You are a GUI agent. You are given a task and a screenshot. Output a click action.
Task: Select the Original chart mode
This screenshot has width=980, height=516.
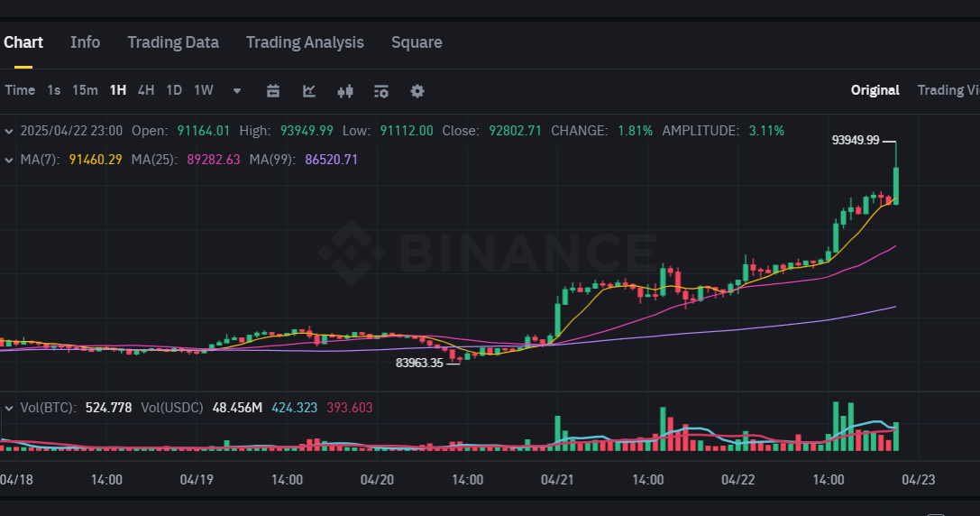(x=875, y=90)
